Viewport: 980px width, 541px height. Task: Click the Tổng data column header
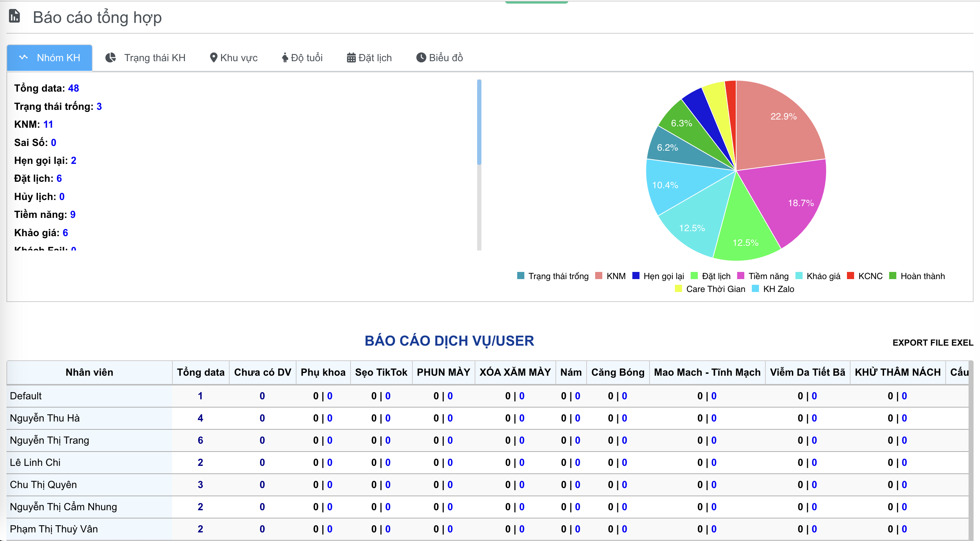tap(201, 372)
